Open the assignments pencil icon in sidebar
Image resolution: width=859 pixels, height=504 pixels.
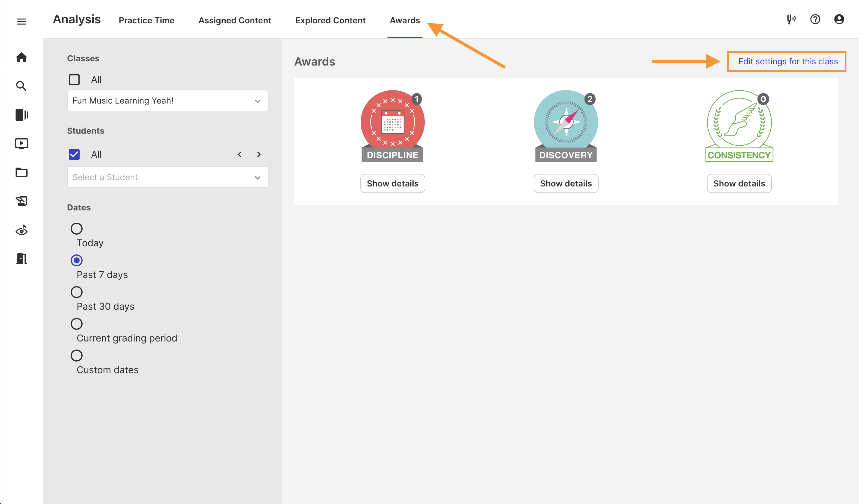22,201
